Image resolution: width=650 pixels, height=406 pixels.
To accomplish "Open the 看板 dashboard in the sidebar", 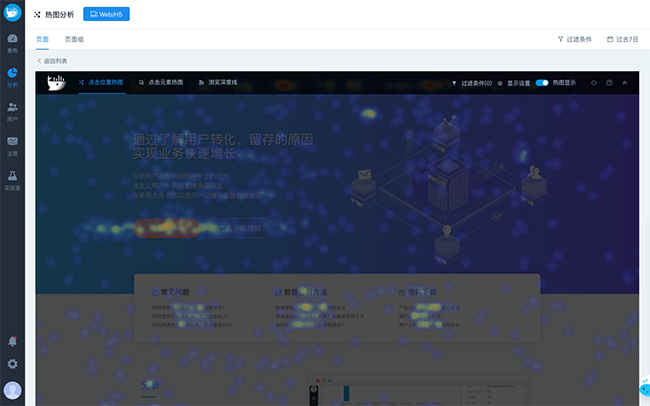I will pos(12,43).
